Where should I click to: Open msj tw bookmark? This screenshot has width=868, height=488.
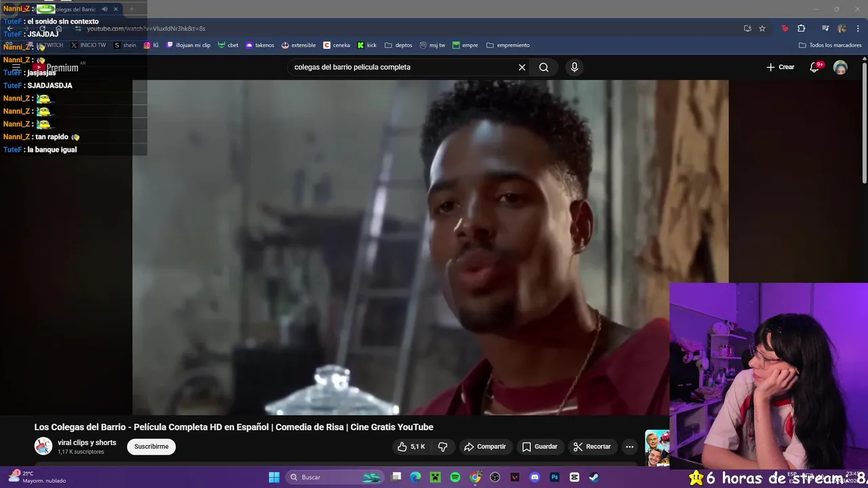click(433, 45)
